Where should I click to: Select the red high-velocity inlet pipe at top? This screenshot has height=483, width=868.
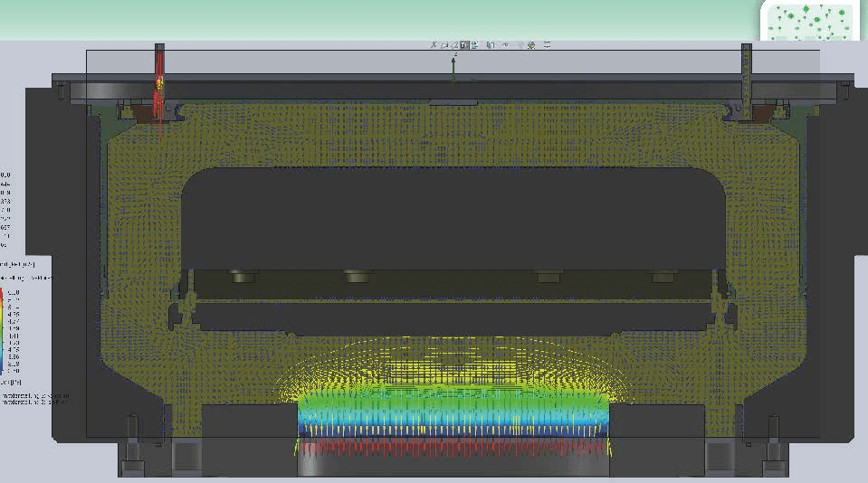[160, 81]
